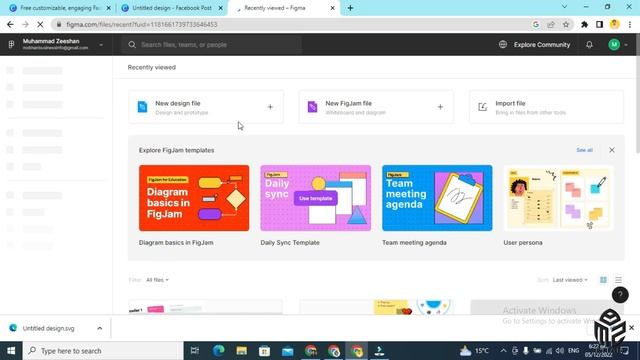
Task: Expand the Untitled design.svg download options
Action: tap(100, 328)
